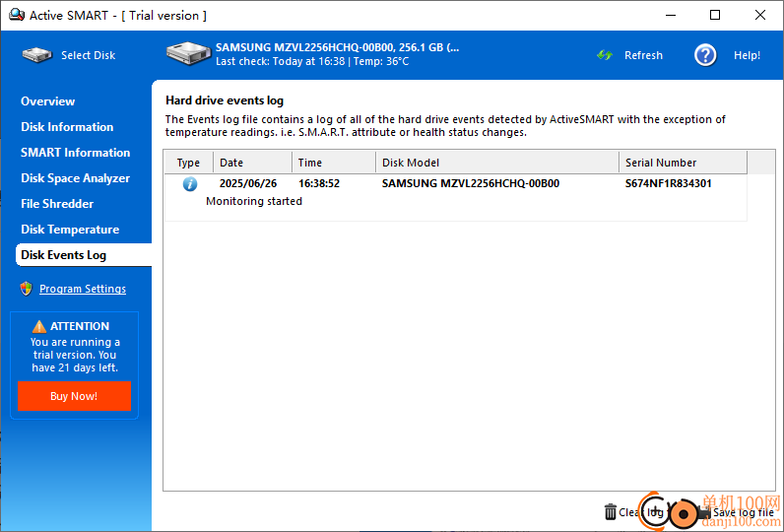Screen dimensions: 784x532
Task: Maximize the Active SMART window
Action: (x=715, y=15)
